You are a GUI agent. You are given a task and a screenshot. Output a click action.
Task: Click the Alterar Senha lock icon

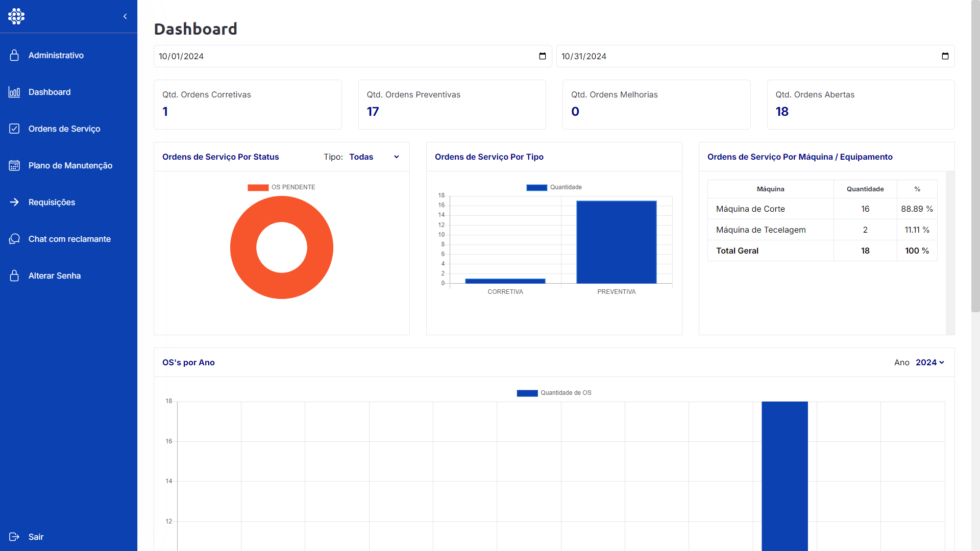[x=14, y=275]
